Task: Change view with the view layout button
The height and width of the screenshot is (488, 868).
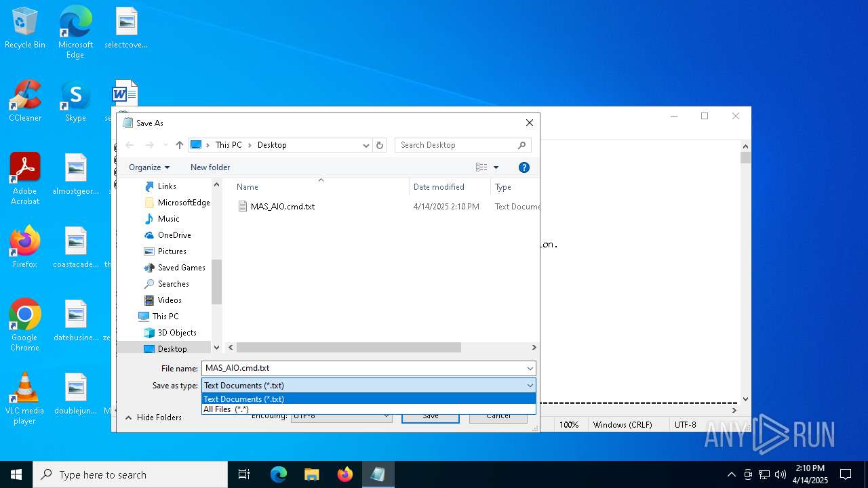Action: pyautogui.click(x=481, y=167)
